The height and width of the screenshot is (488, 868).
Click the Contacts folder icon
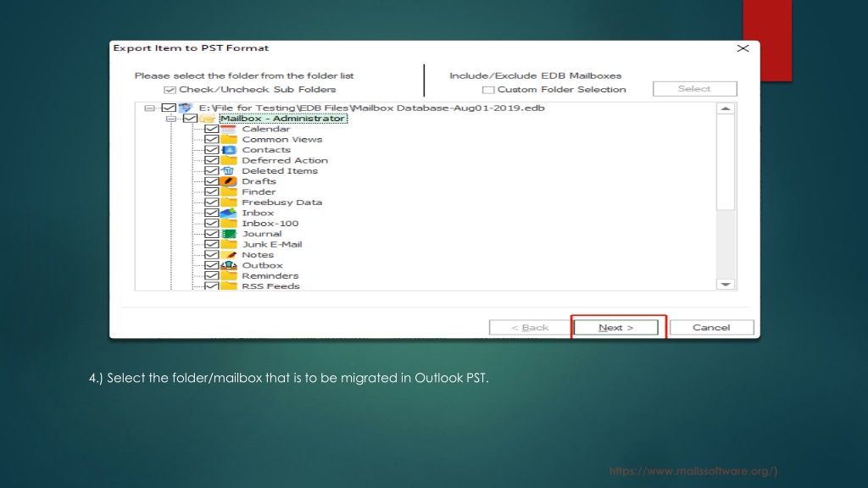coord(228,150)
